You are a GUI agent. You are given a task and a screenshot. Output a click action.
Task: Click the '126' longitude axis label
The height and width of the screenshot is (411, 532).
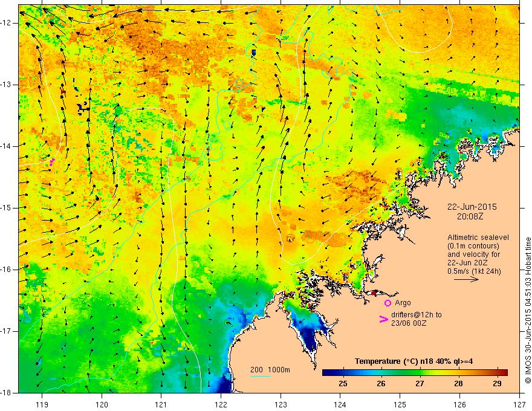(x=459, y=404)
